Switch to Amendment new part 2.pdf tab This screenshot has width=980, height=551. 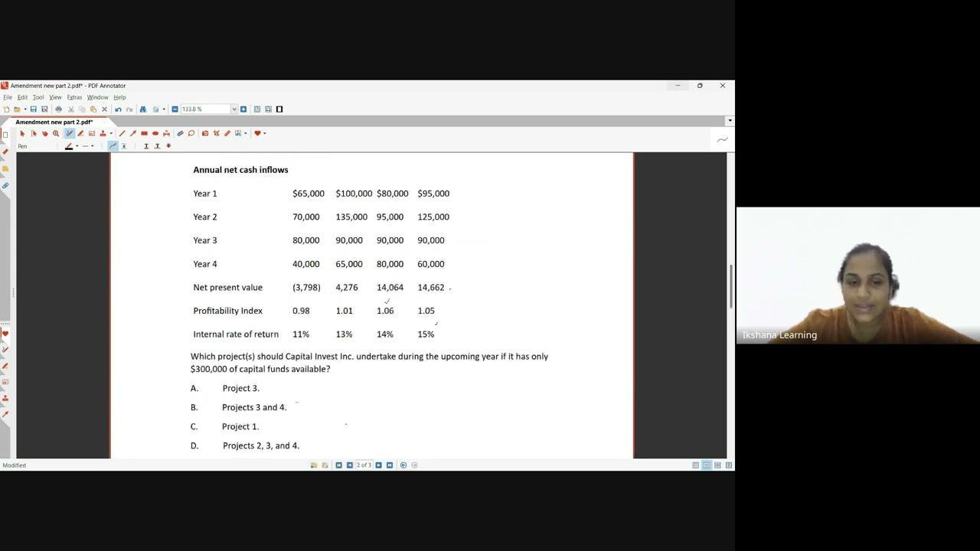pos(54,122)
